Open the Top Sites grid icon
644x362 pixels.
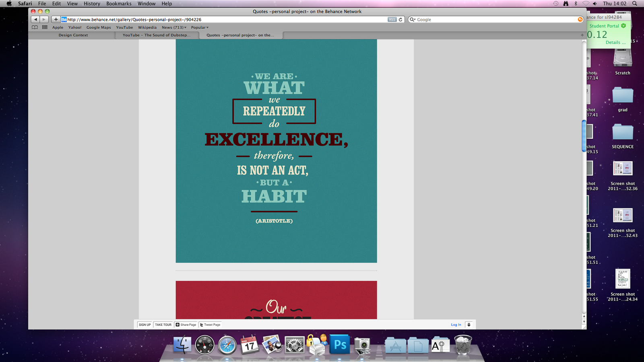(x=45, y=27)
